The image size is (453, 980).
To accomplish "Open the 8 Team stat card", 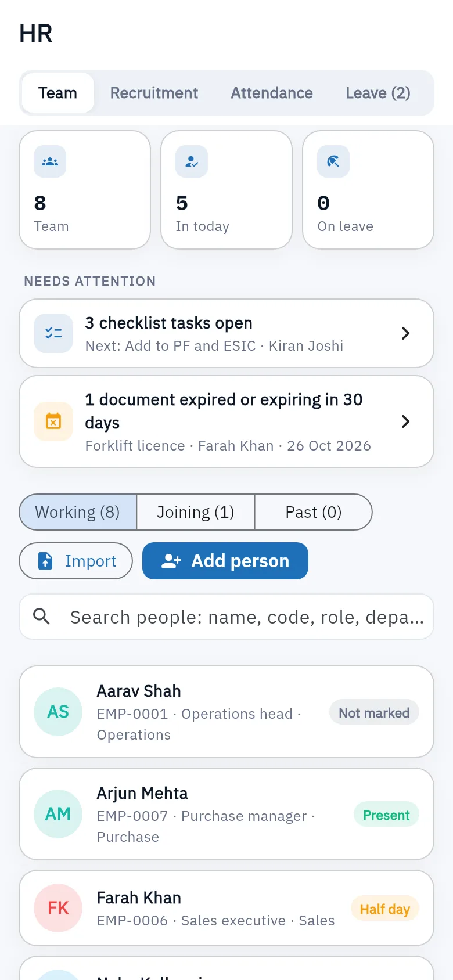I will (x=85, y=190).
